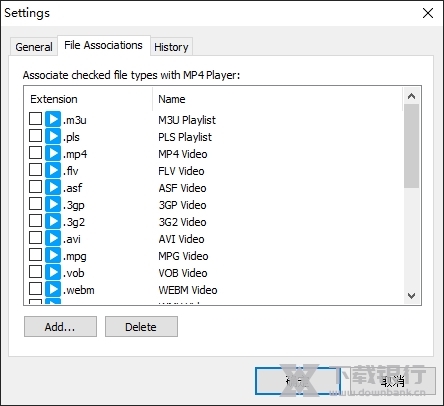Enable the .3gp checkbox
This screenshot has height=406, width=444.
[35, 204]
